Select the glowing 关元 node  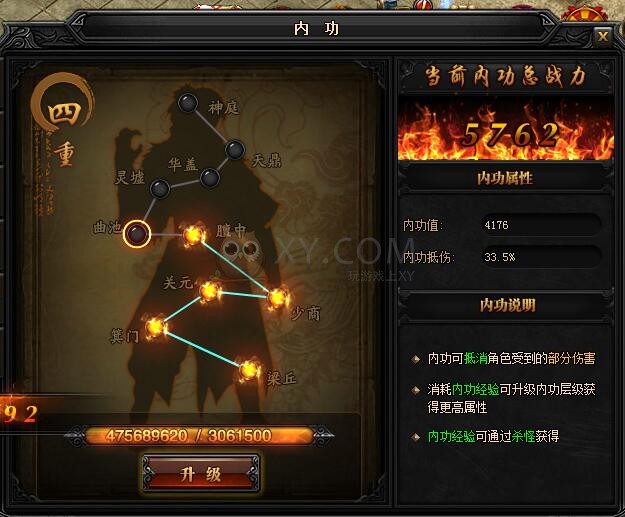click(210, 291)
